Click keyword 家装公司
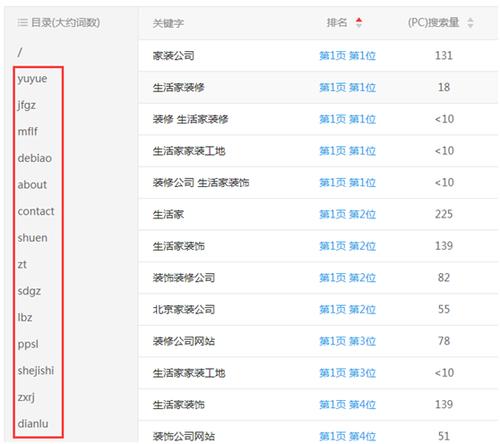Image resolution: width=500 pixels, height=444 pixels. pos(173,55)
